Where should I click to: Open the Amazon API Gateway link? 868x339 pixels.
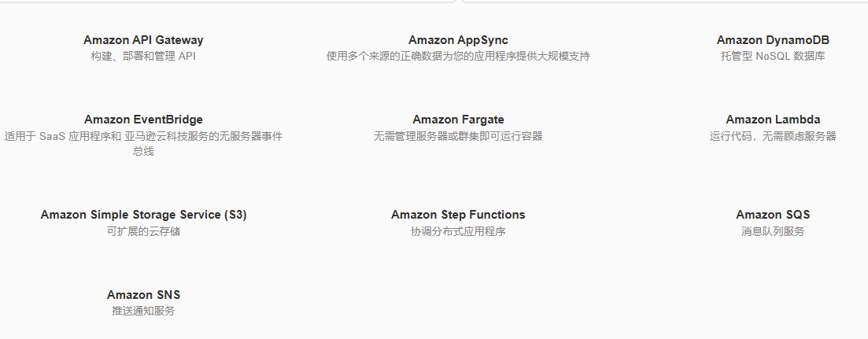[143, 40]
